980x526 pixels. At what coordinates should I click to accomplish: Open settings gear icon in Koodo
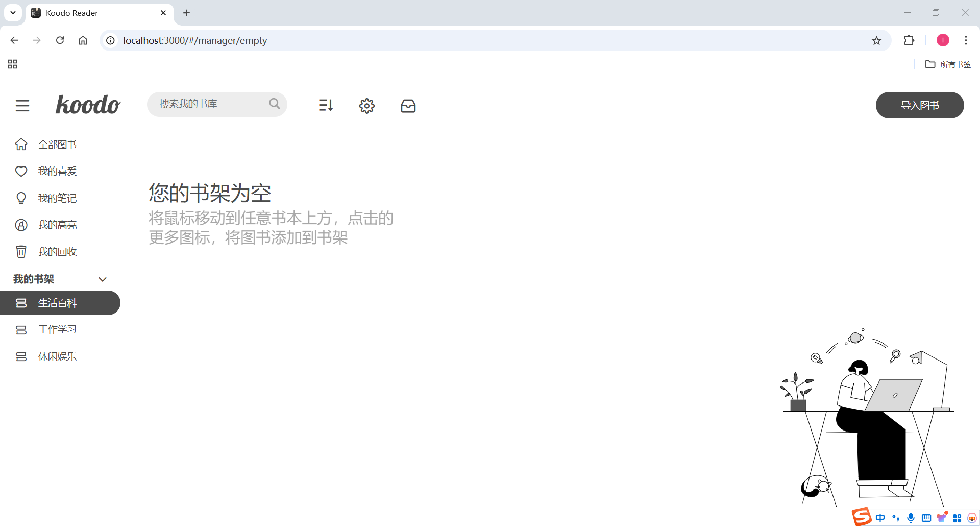click(367, 106)
